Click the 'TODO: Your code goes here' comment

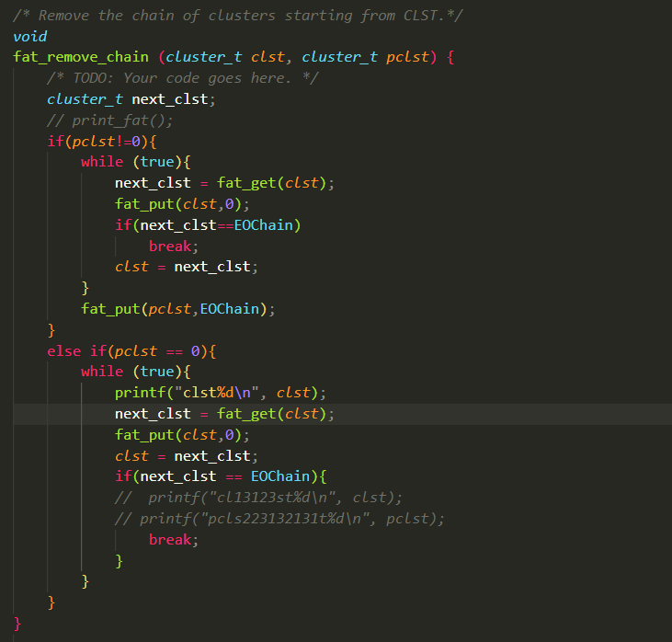click(182, 78)
